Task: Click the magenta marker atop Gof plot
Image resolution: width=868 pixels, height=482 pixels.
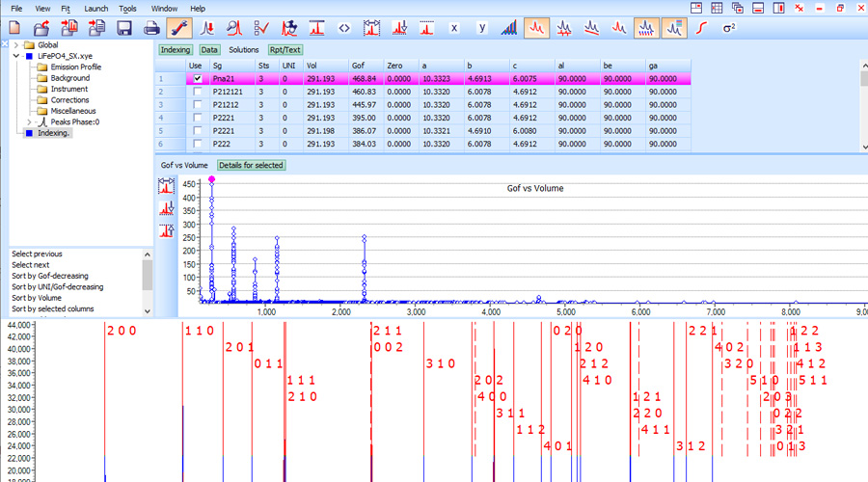Action: pos(211,179)
